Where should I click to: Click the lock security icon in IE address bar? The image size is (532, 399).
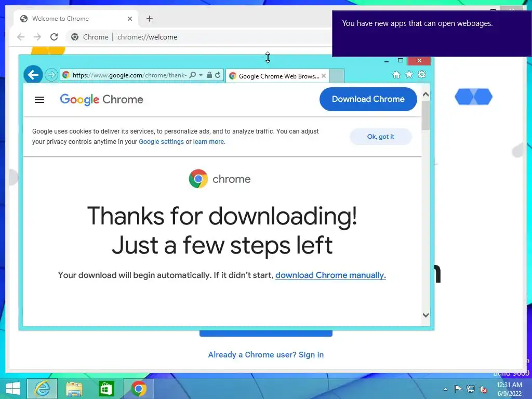click(209, 75)
